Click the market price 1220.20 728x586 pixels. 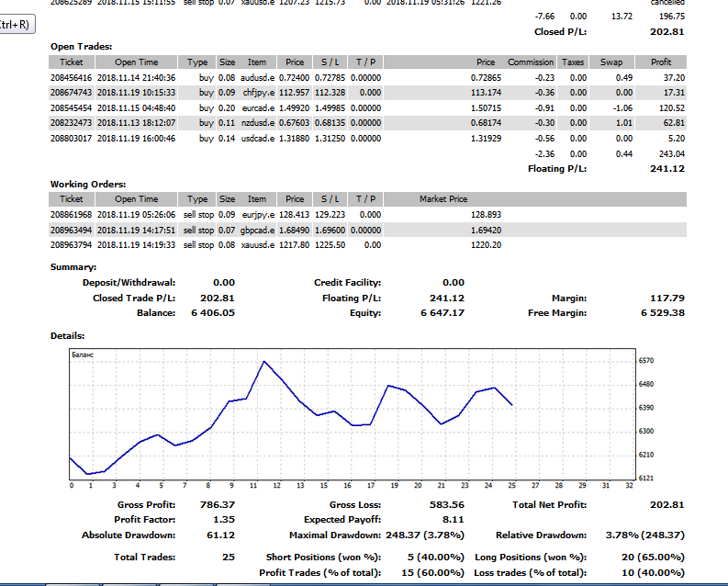[x=487, y=244]
